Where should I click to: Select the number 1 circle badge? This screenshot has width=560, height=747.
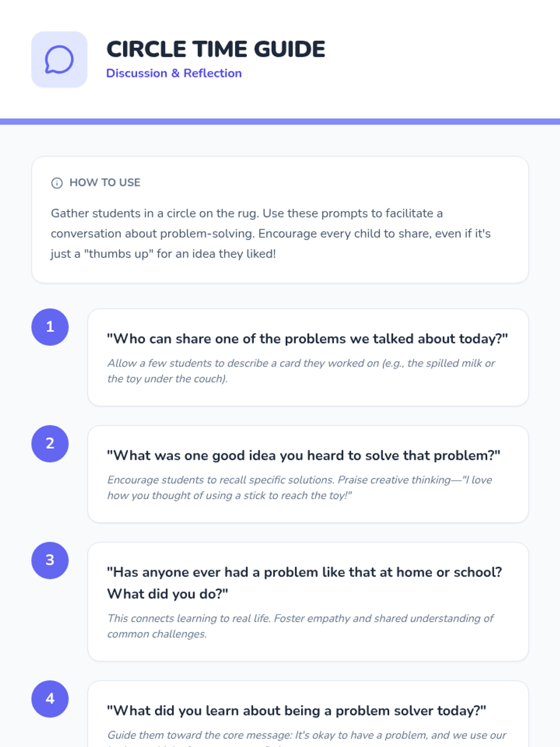(x=50, y=327)
